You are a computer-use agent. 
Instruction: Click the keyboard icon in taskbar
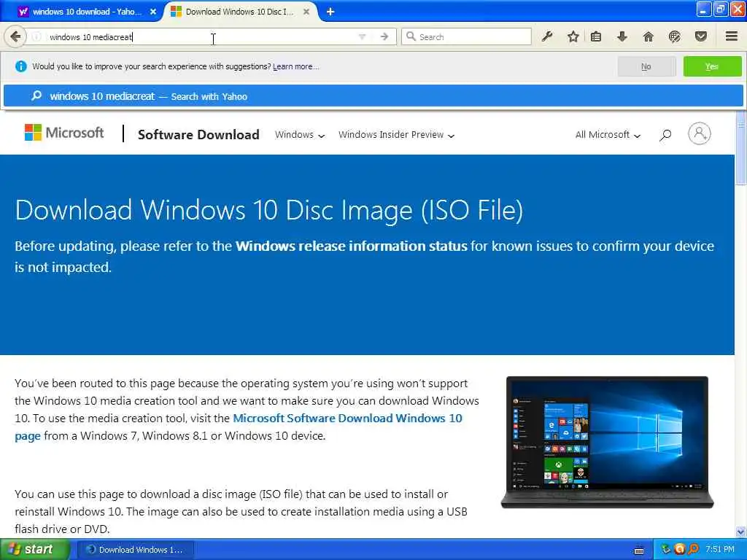[x=639, y=551]
